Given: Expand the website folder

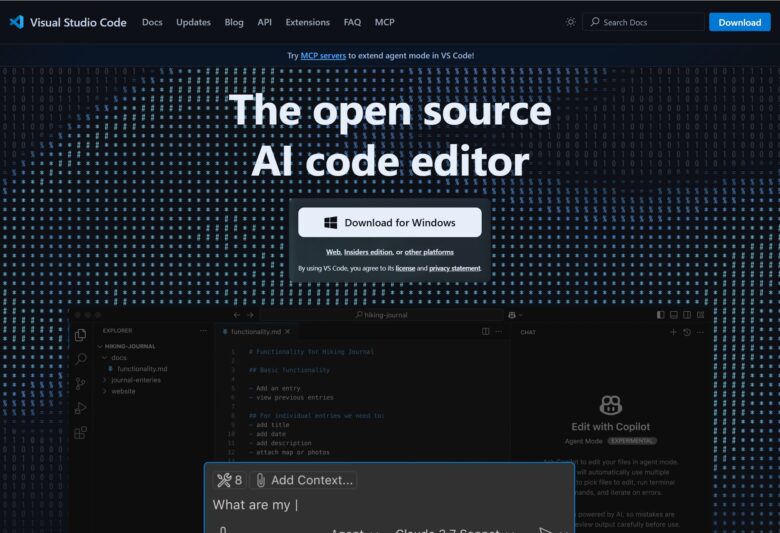Looking at the screenshot, I should tap(104, 392).
